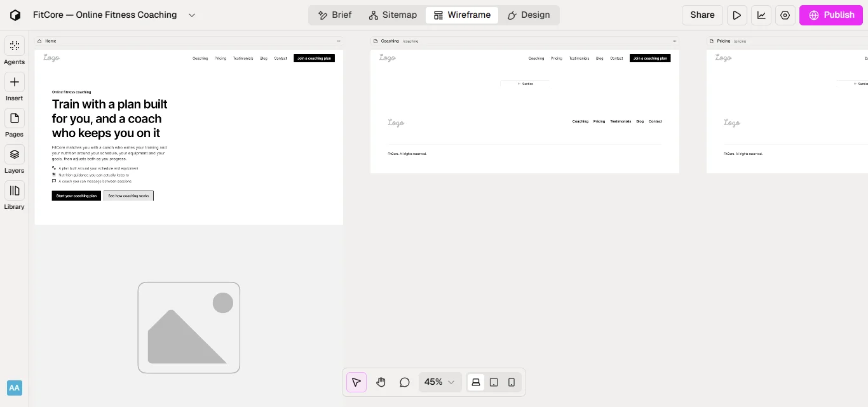
Task: Open the analytics chart icon
Action: 761,15
